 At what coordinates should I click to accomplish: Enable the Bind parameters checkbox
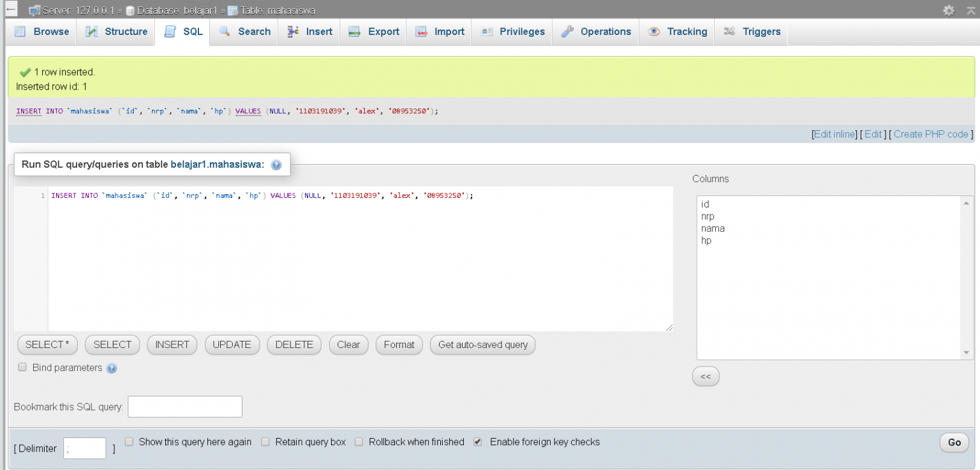click(x=22, y=367)
